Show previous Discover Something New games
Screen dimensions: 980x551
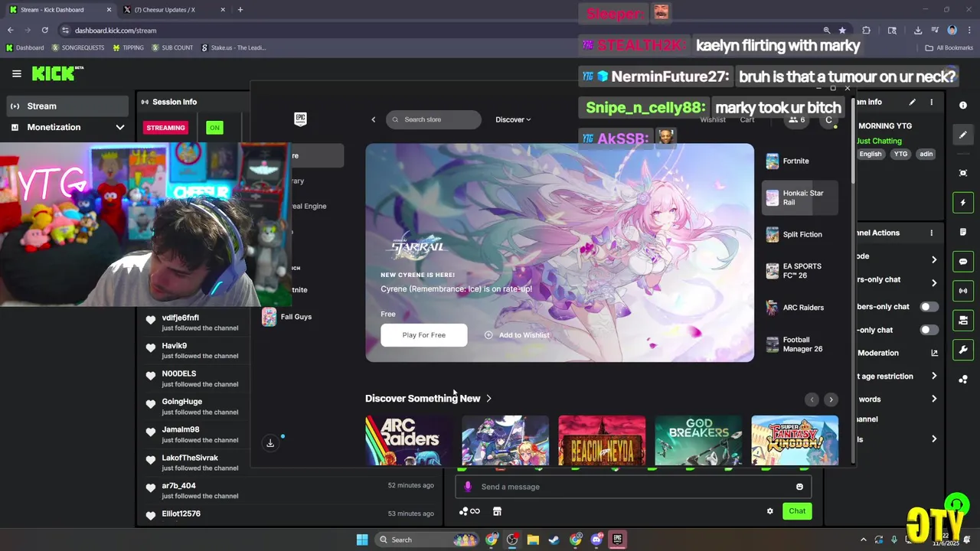point(812,399)
